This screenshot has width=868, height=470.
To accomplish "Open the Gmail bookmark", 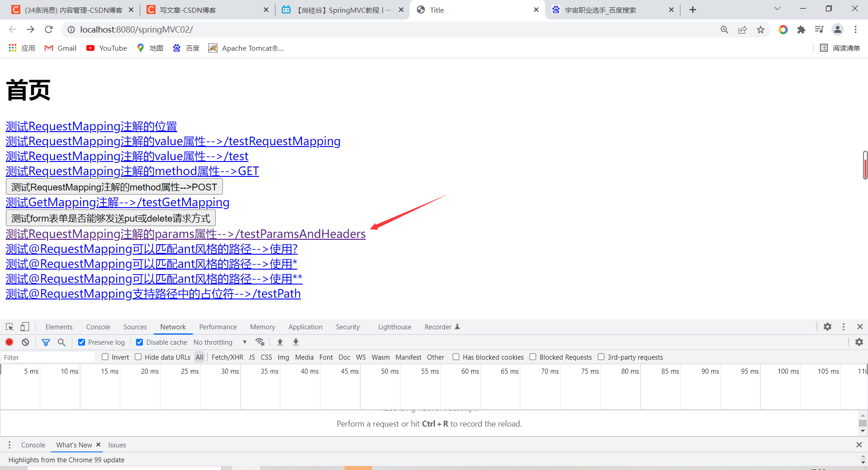I will (x=61, y=48).
